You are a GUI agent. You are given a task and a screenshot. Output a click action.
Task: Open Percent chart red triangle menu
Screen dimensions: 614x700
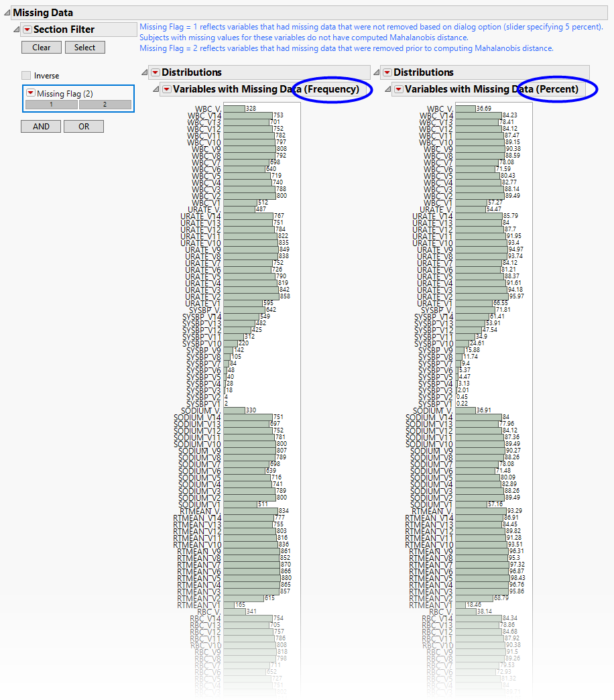tap(398, 89)
